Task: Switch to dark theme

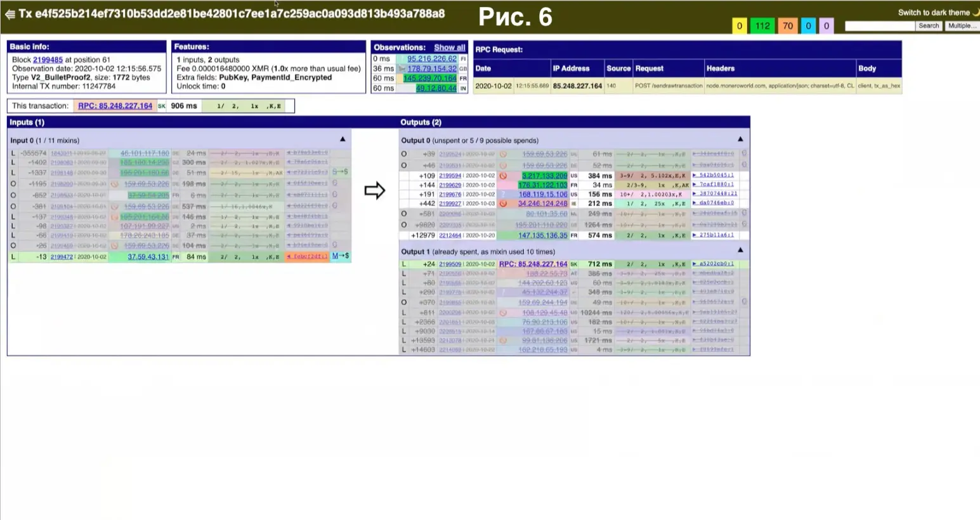Action: tap(938, 12)
